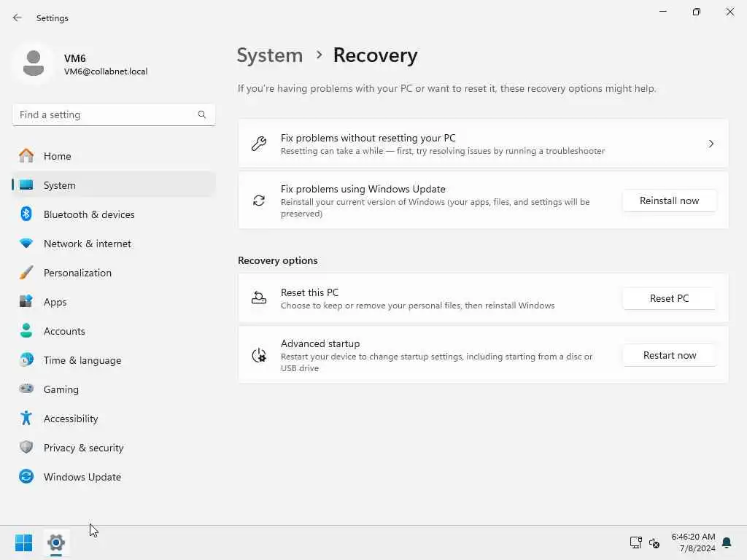This screenshot has width=747, height=560.
Task: Open the Windows Start menu
Action: (x=23, y=542)
